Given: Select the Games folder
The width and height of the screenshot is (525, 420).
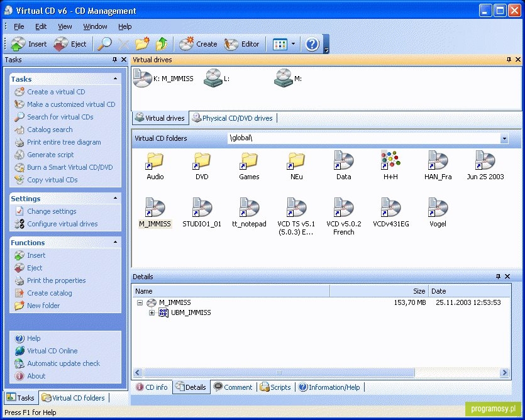Looking at the screenshot, I should tap(249, 166).
